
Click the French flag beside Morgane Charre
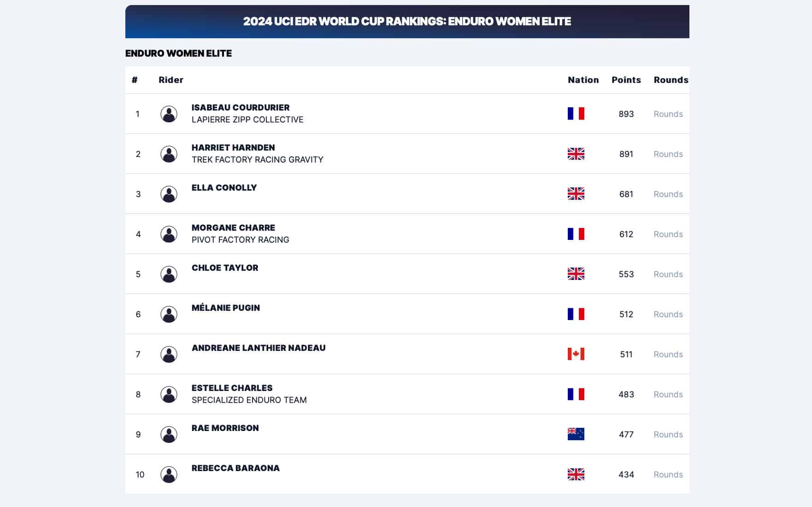point(576,234)
